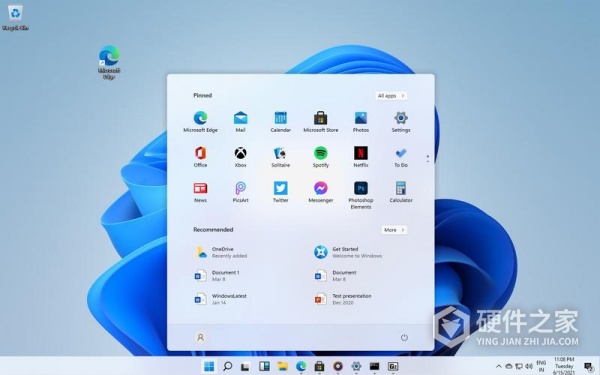Open the Widgets panel from the taskbar
The height and width of the screenshot is (375, 600).
(264, 366)
